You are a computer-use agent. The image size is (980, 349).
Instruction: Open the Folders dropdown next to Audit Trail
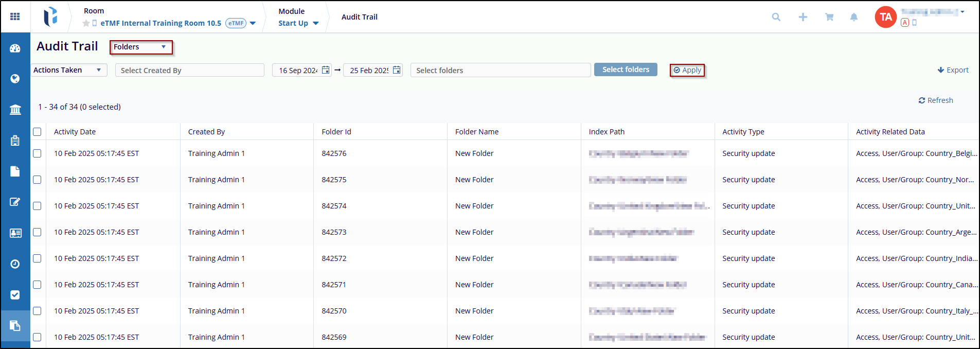[140, 47]
